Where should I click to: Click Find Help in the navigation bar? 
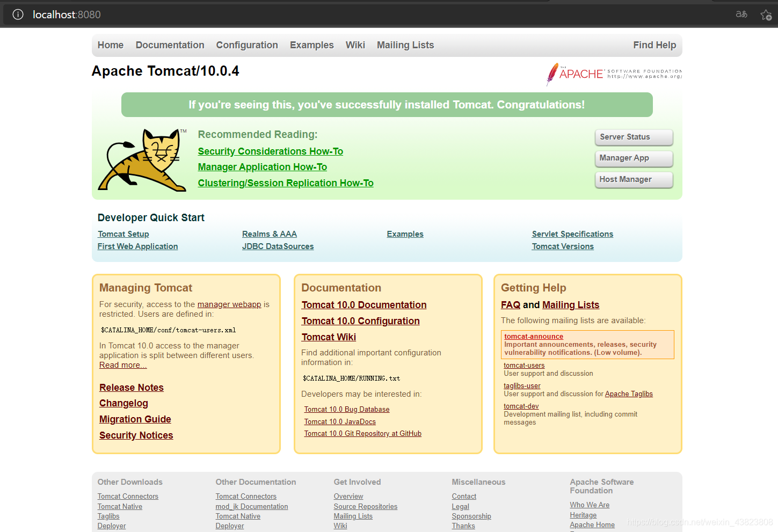pos(655,45)
